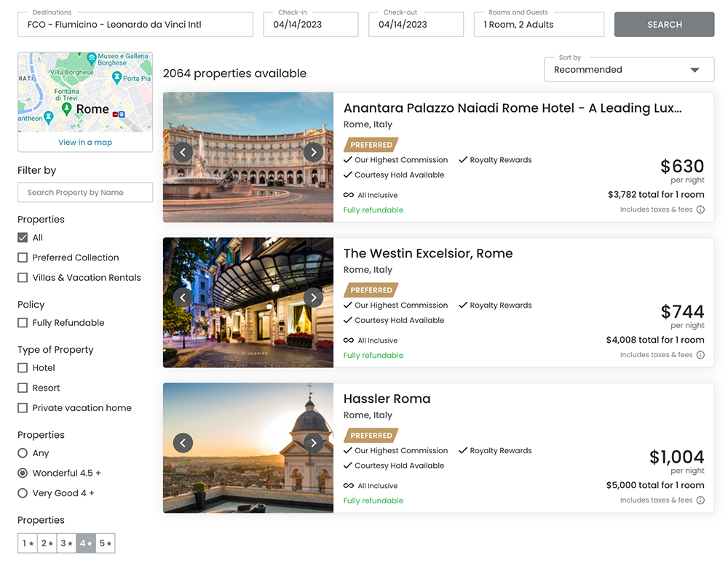This screenshot has height=563, width=728.
Task: Tick the Resort property type checkbox
Action: pyautogui.click(x=23, y=388)
